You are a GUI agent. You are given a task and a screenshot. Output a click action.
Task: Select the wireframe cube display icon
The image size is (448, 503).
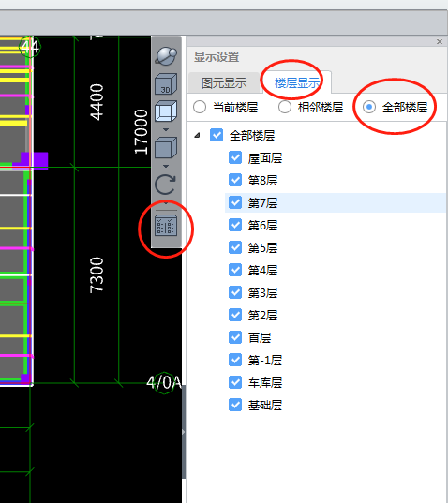point(166,111)
